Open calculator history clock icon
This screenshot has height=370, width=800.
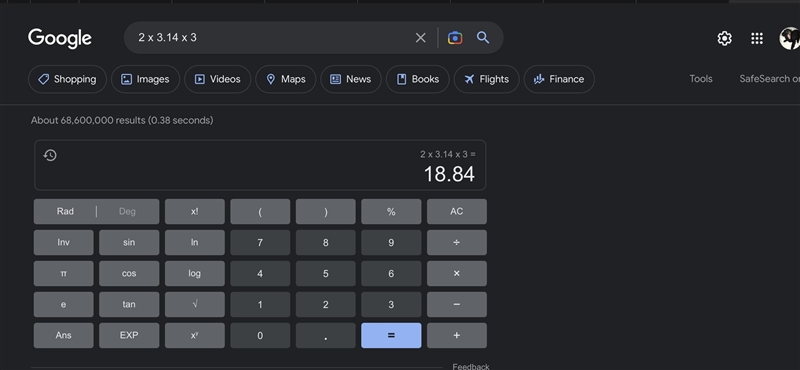[x=50, y=155]
